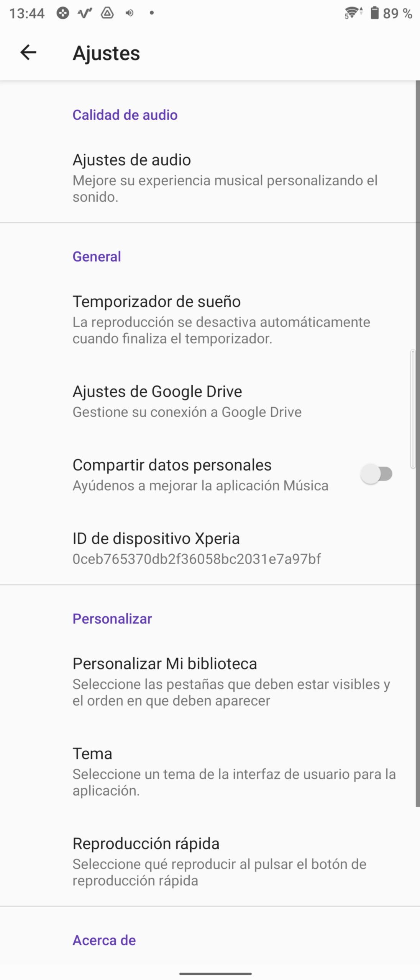The height and width of the screenshot is (980, 420).
Task: Tap the General section header
Action: click(97, 256)
